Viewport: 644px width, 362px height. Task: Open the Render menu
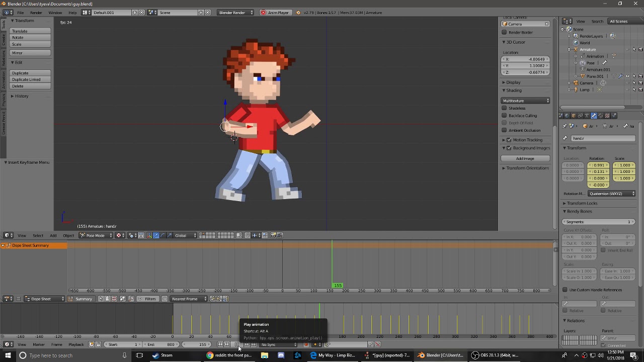click(x=36, y=13)
